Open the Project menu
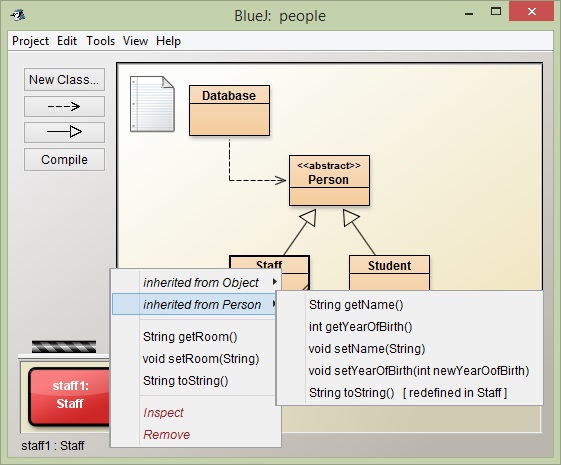 tap(30, 41)
